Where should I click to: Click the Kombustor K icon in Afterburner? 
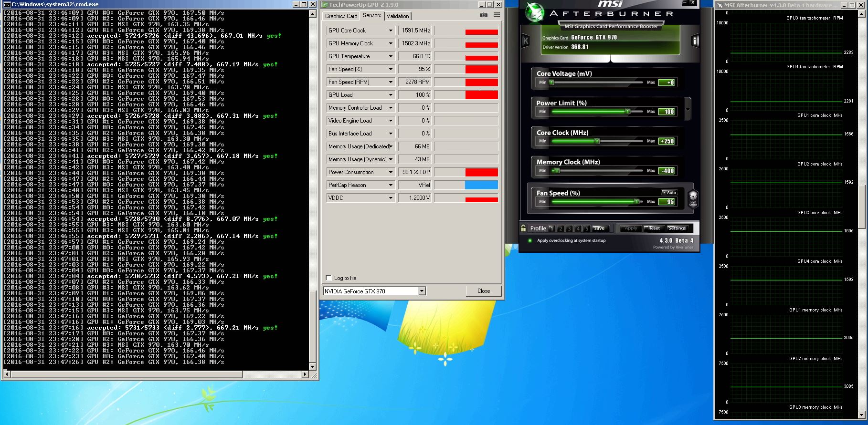(x=526, y=41)
